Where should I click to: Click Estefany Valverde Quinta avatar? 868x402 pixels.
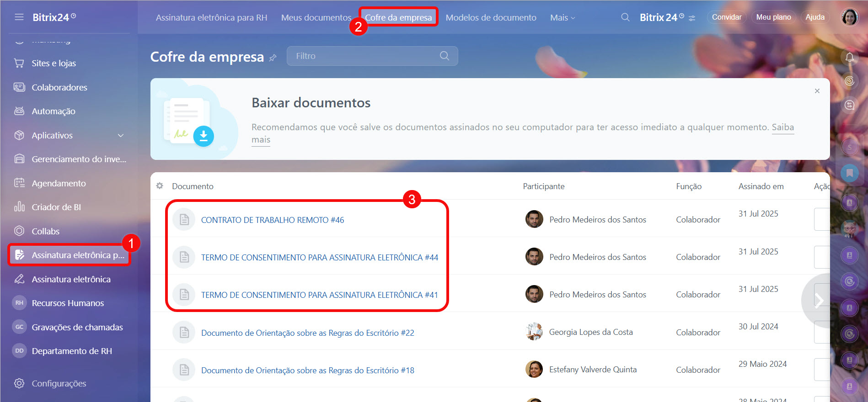pyautogui.click(x=534, y=369)
